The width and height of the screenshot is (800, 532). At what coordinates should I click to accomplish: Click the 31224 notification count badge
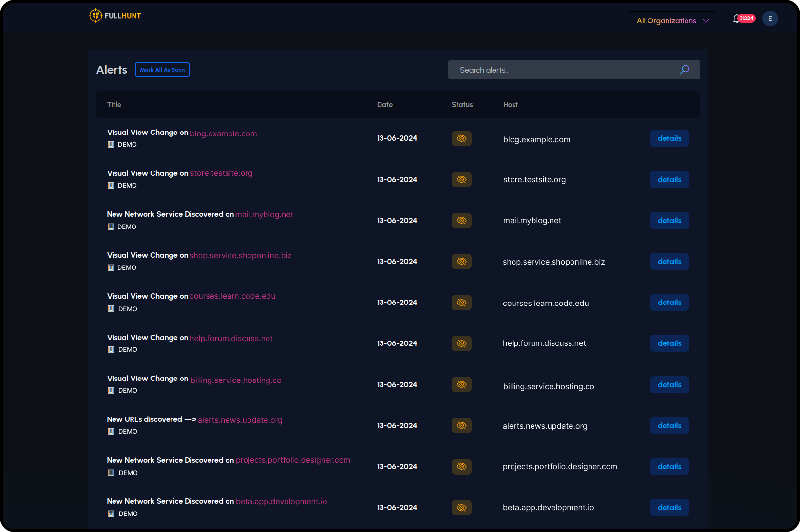pyautogui.click(x=746, y=18)
